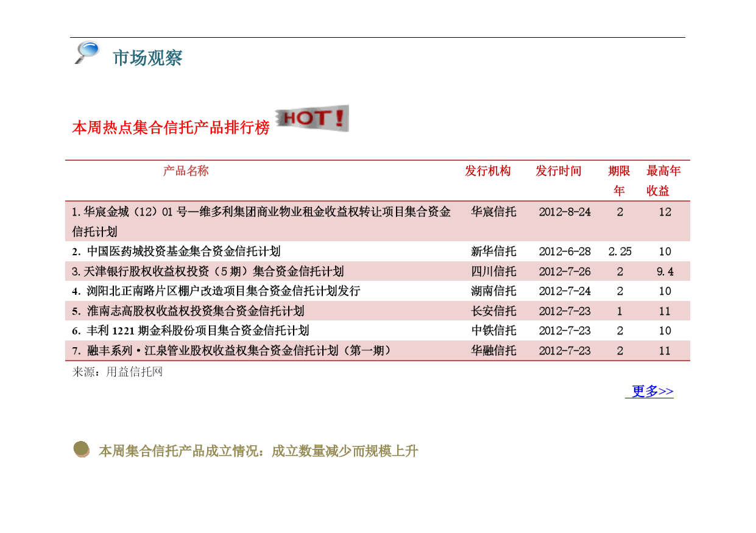Select product 7 融丰系列·江泉管业股权收益权
The height and width of the screenshot is (533, 756).
(231, 351)
